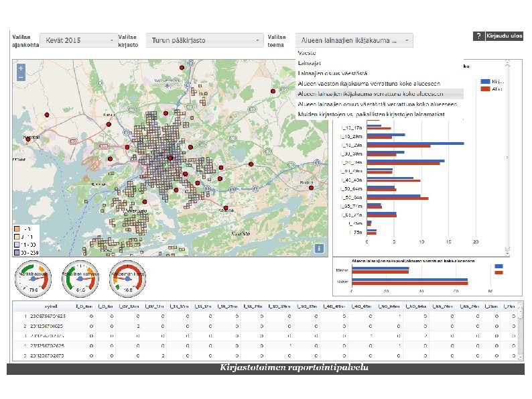Open map info attribution button
The image size is (532, 399).
point(319,248)
